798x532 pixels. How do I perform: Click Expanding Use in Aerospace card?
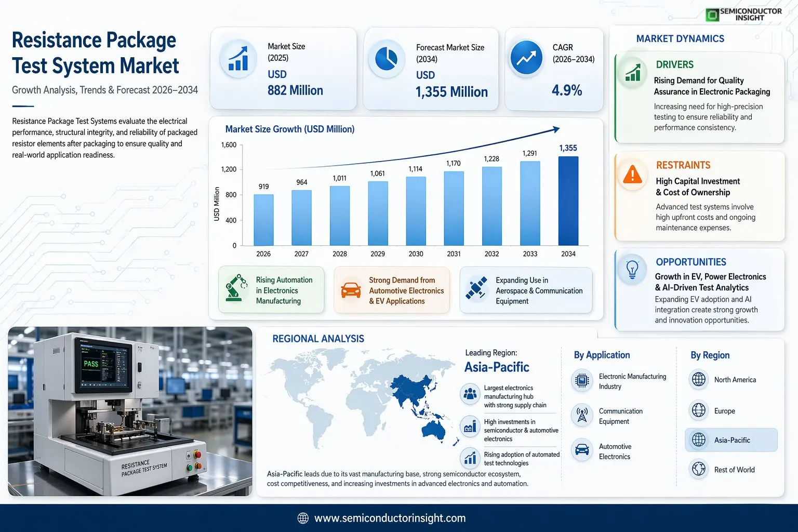coord(526,290)
